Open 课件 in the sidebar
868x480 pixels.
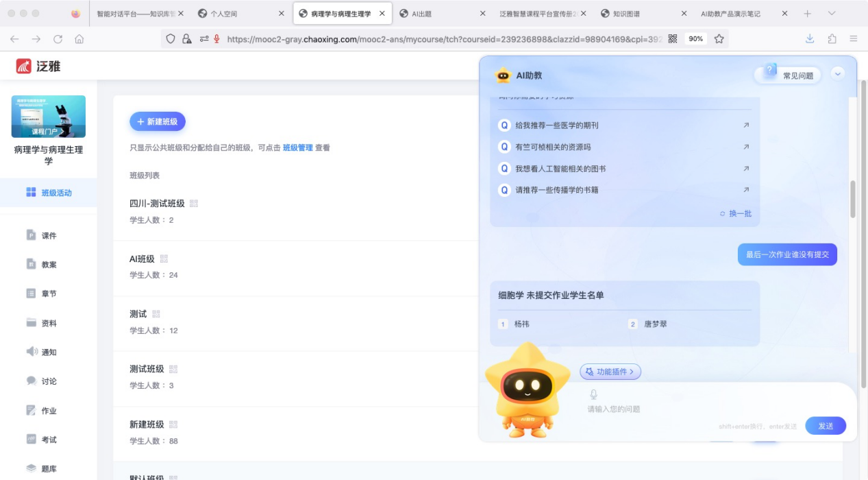49,235
